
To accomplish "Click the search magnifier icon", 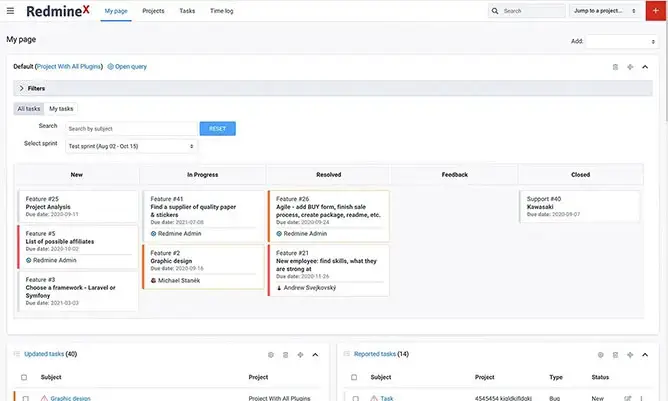I will (x=495, y=11).
